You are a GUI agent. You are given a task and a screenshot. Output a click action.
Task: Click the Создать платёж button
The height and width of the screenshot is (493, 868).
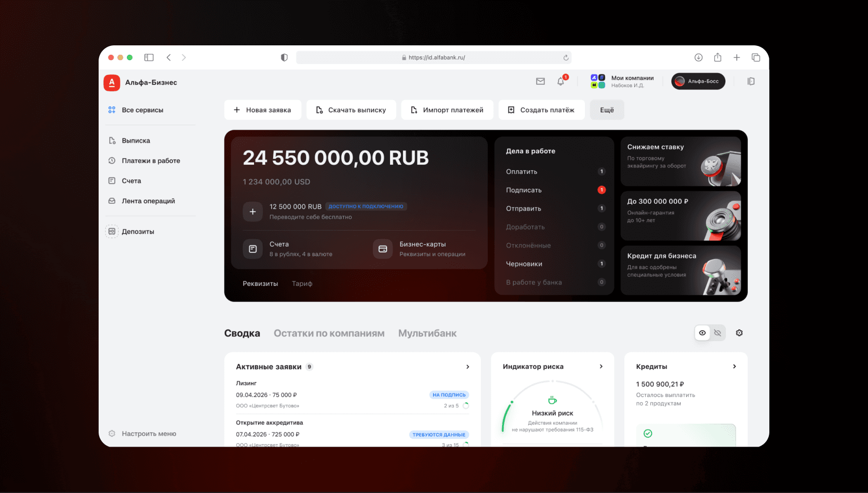click(542, 110)
